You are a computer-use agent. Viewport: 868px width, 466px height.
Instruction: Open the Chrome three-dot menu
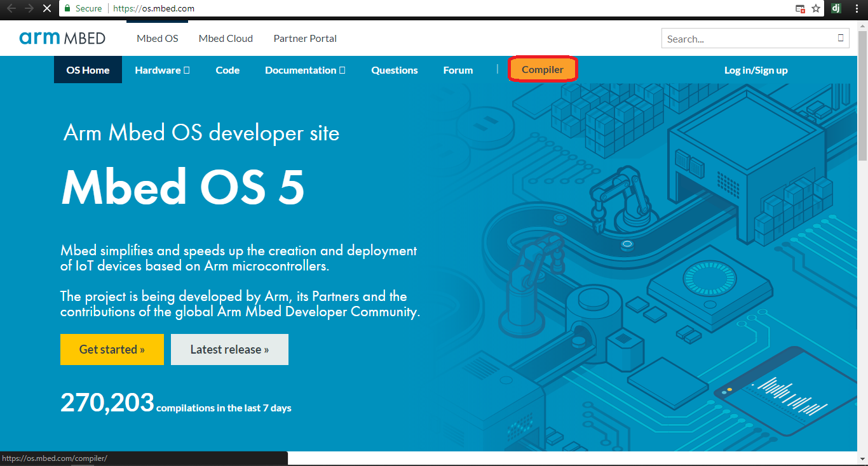point(857,8)
